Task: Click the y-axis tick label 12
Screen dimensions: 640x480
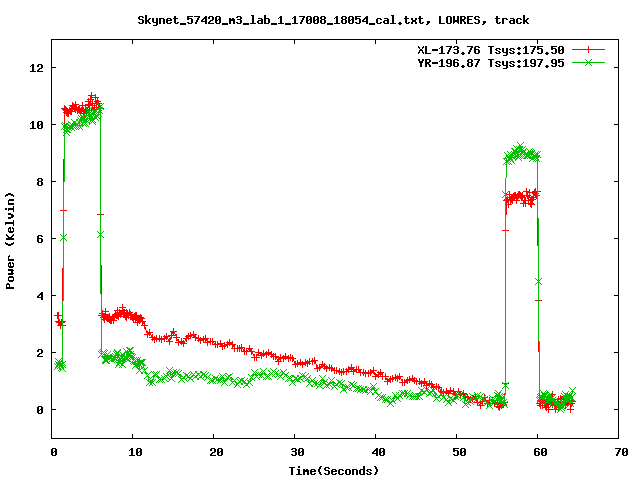Action: tap(36, 68)
